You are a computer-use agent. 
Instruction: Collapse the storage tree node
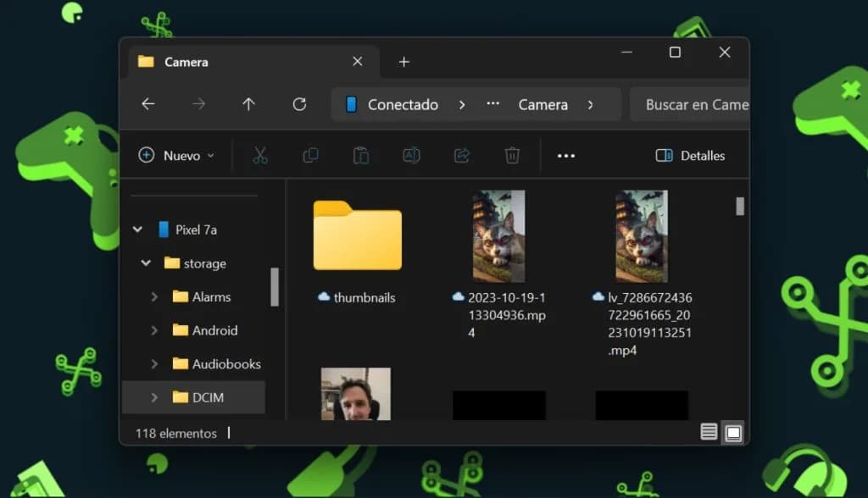pos(146,263)
